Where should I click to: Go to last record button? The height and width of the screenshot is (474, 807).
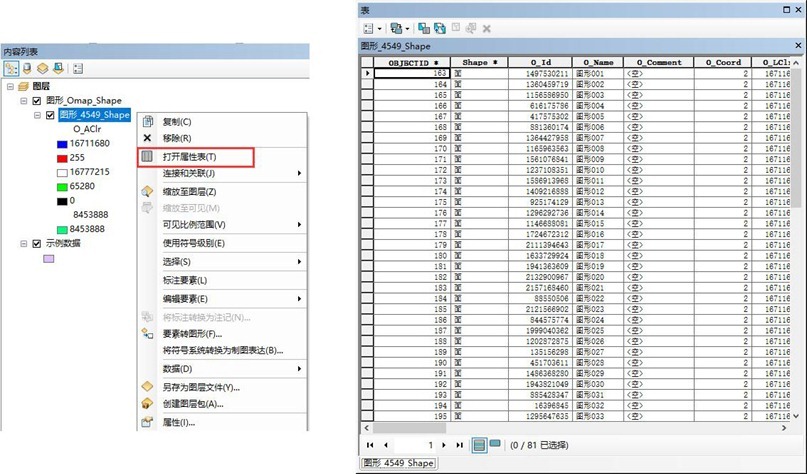click(459, 444)
